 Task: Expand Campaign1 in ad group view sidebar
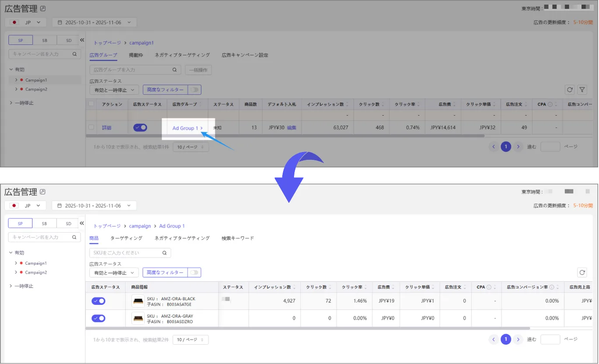pos(16,80)
